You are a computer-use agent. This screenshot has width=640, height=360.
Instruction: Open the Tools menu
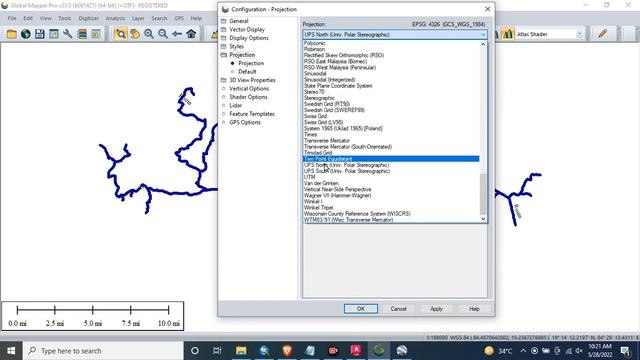coord(64,18)
